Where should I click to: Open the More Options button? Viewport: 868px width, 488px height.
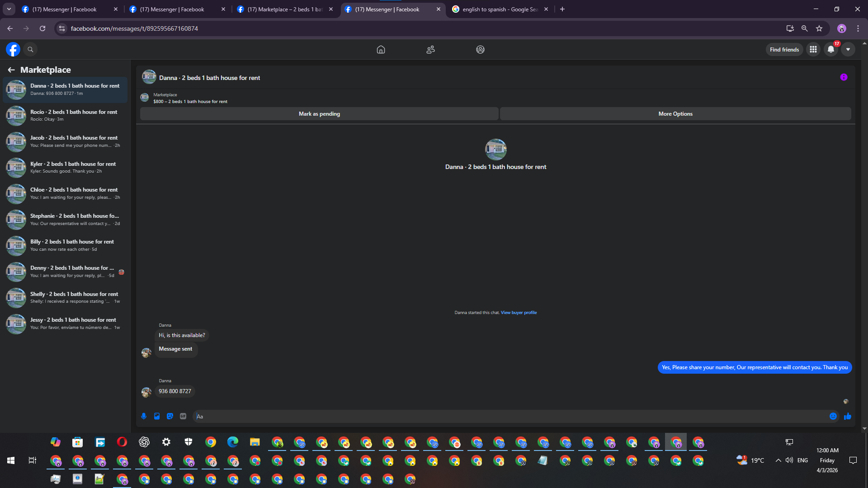(x=675, y=114)
